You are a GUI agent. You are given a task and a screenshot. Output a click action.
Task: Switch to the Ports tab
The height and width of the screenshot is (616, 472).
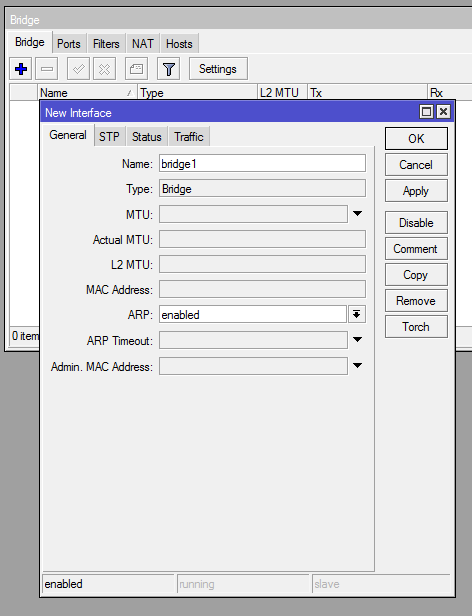point(68,44)
